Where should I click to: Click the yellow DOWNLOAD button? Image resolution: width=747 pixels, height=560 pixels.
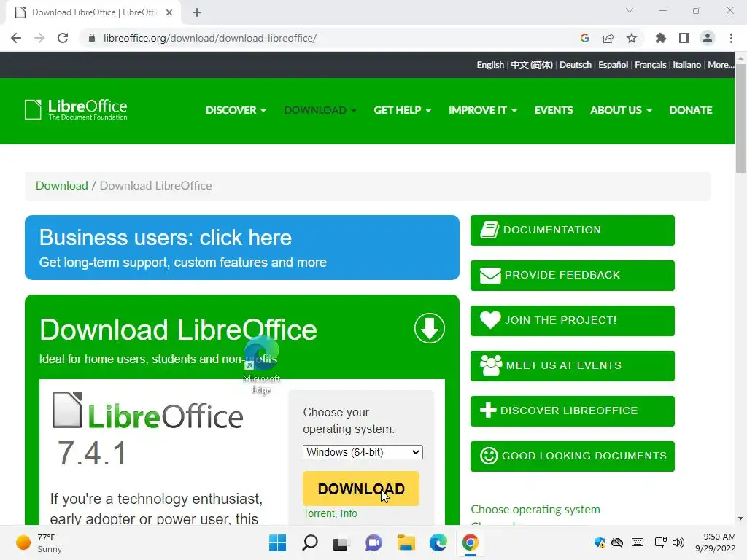point(361,489)
